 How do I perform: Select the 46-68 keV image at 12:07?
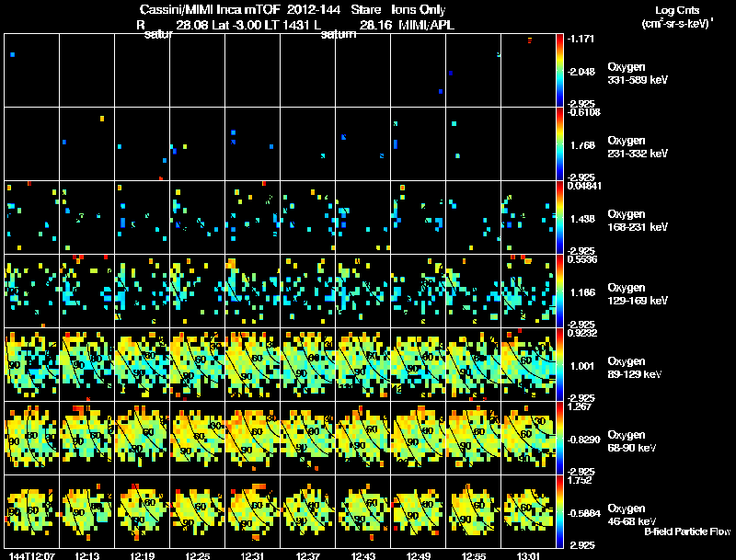(32, 511)
